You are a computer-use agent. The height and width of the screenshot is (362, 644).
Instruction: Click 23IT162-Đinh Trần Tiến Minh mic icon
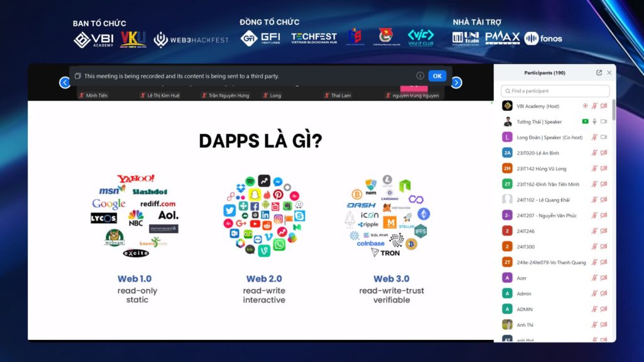point(594,184)
